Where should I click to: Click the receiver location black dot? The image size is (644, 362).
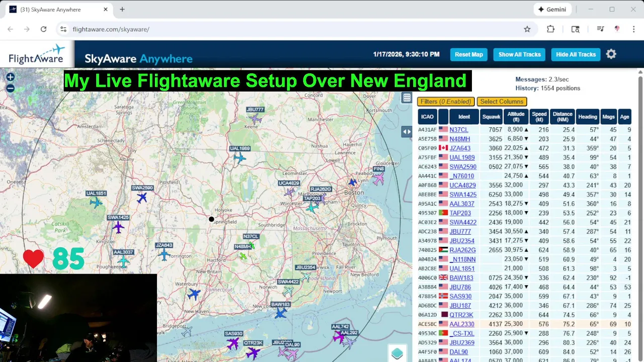click(x=211, y=219)
